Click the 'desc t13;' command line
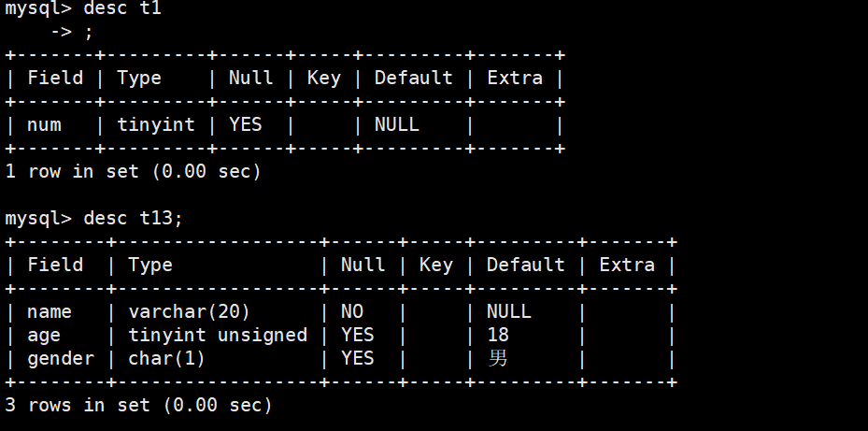 click(x=133, y=218)
